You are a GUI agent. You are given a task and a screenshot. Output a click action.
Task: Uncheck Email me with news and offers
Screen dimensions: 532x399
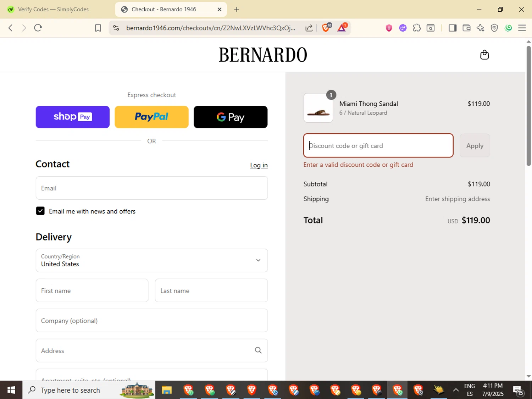[40, 211]
